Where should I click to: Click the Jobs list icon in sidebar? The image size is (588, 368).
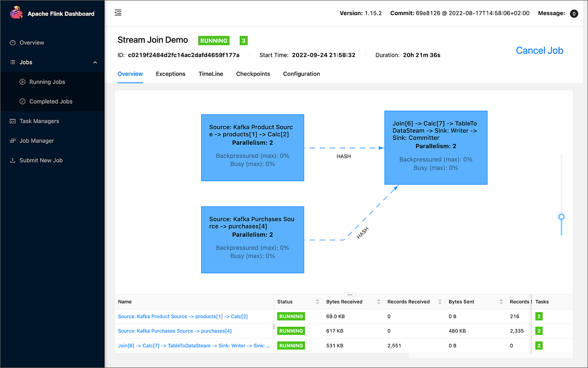13,62
